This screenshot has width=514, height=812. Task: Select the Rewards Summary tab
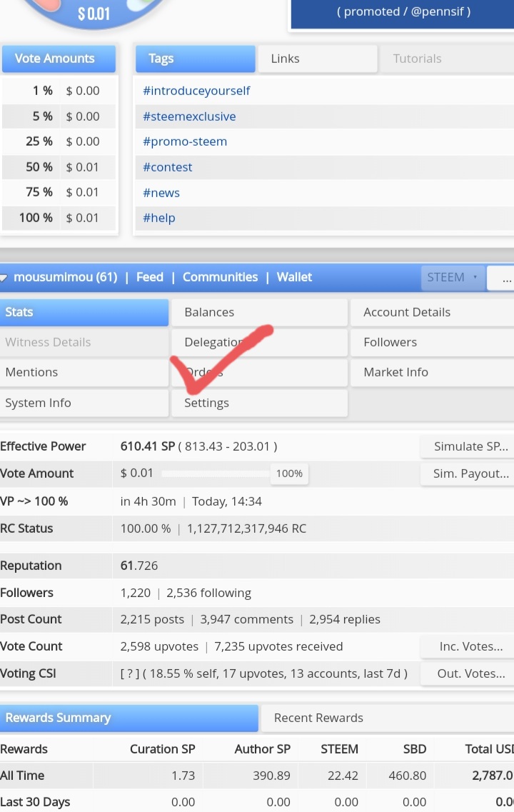coord(129,718)
